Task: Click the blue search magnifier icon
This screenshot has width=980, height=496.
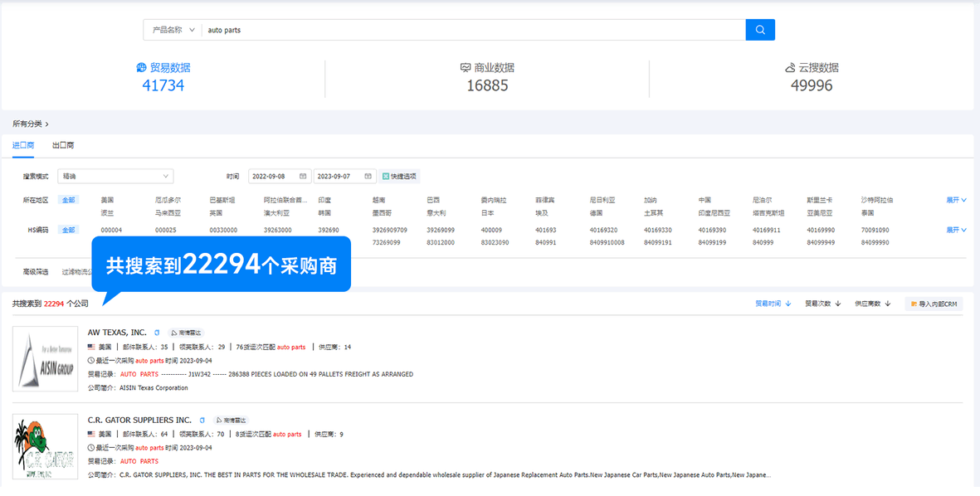Action: (x=759, y=29)
